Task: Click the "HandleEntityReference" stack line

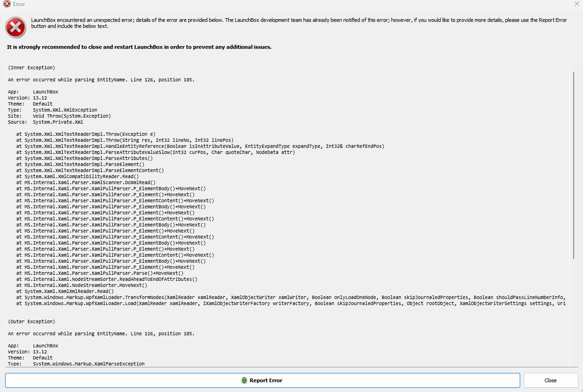Action: tap(200, 146)
